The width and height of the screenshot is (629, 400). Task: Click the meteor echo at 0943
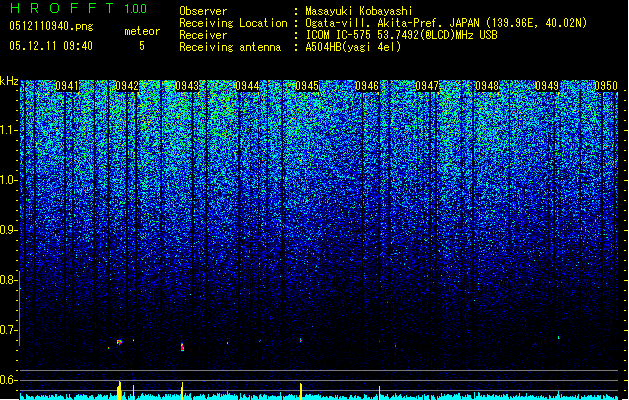[x=182, y=347]
